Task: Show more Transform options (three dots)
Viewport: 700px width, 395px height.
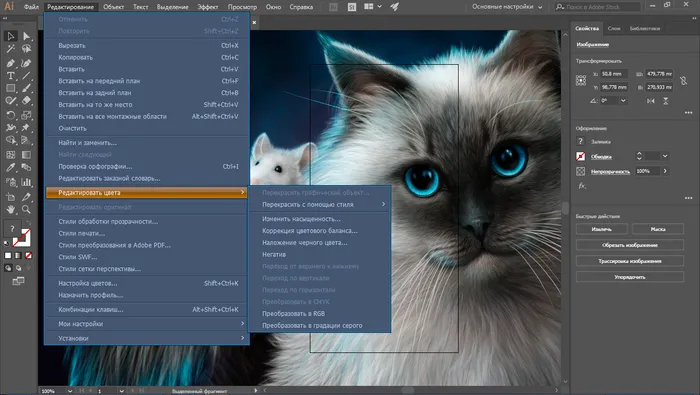Action: click(x=688, y=113)
